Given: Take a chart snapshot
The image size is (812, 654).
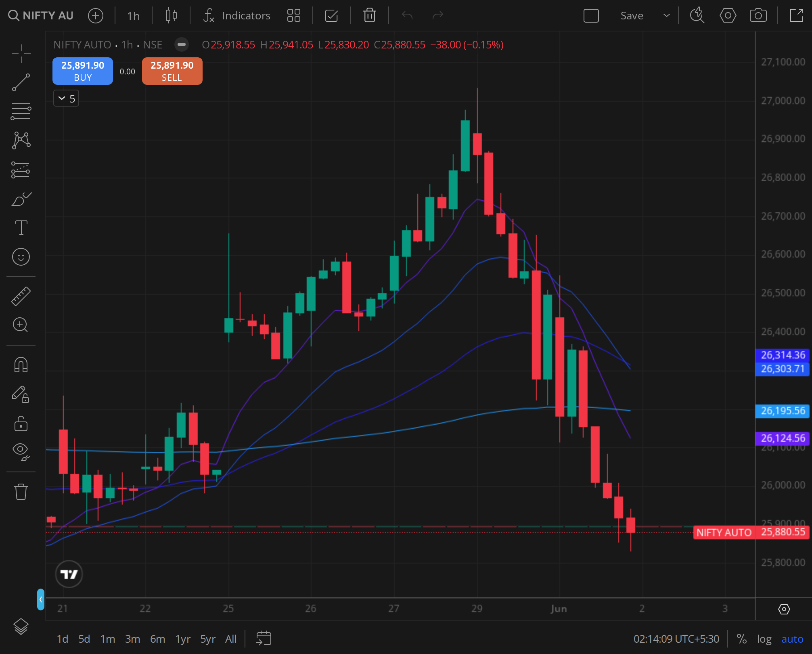Looking at the screenshot, I should (x=758, y=16).
